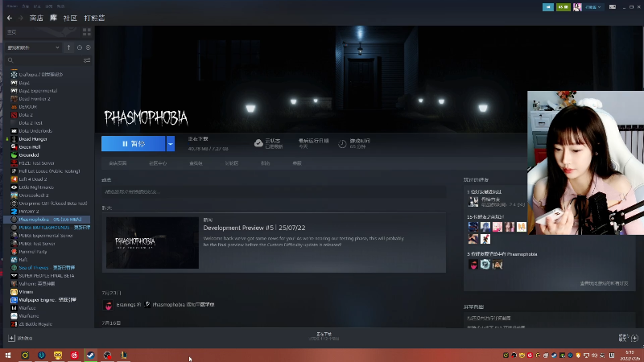Select Dota Underlords in the list

click(x=35, y=131)
